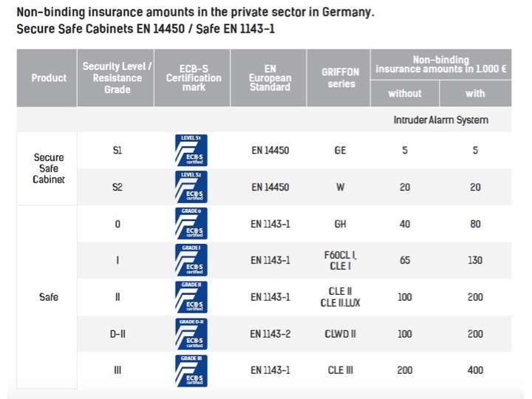Click the EN 1143-2 standard cell

click(x=270, y=334)
